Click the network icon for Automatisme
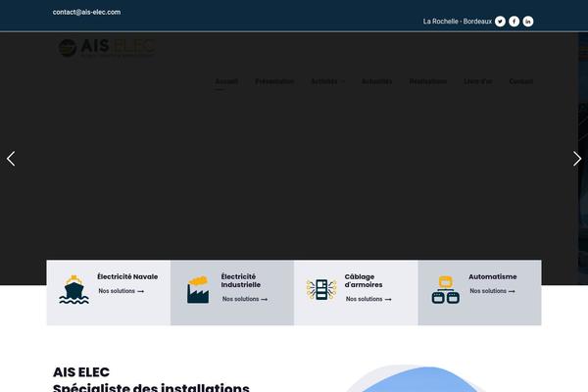 point(446,290)
